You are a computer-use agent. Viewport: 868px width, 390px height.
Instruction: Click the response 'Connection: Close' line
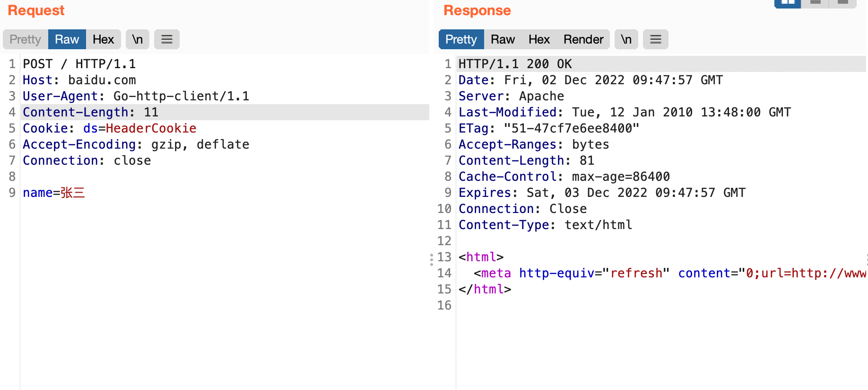click(523, 209)
